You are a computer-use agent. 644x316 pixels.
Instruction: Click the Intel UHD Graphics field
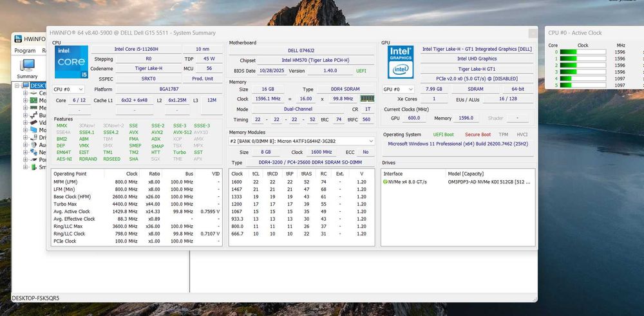pos(477,59)
